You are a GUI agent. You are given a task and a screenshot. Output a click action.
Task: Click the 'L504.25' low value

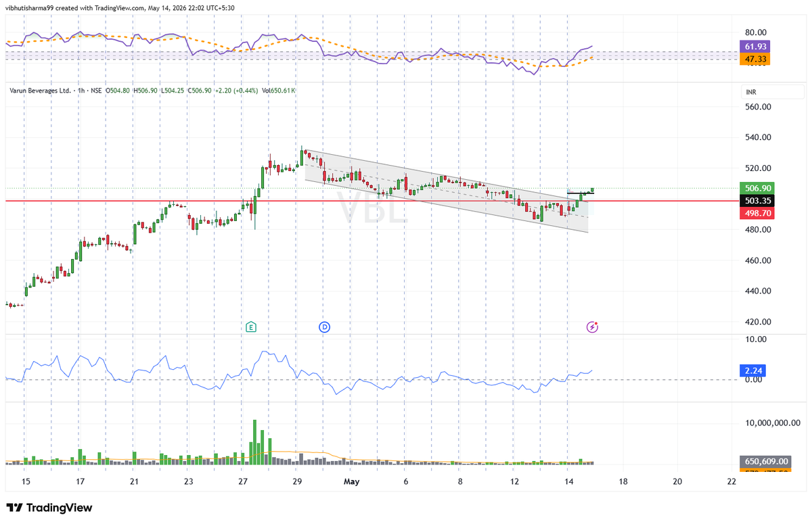coord(173,90)
